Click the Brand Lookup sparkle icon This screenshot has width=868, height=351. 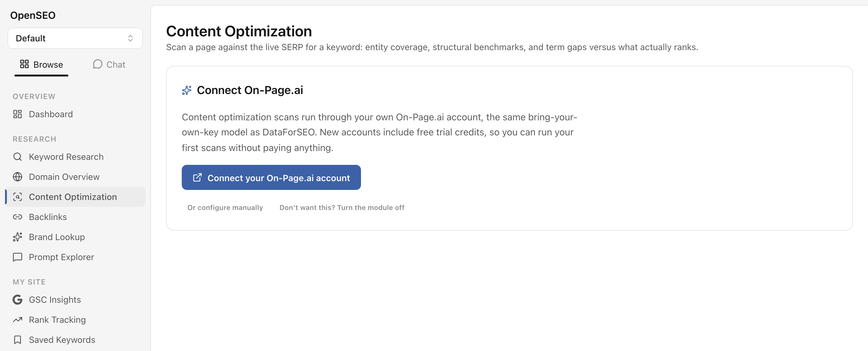click(18, 237)
